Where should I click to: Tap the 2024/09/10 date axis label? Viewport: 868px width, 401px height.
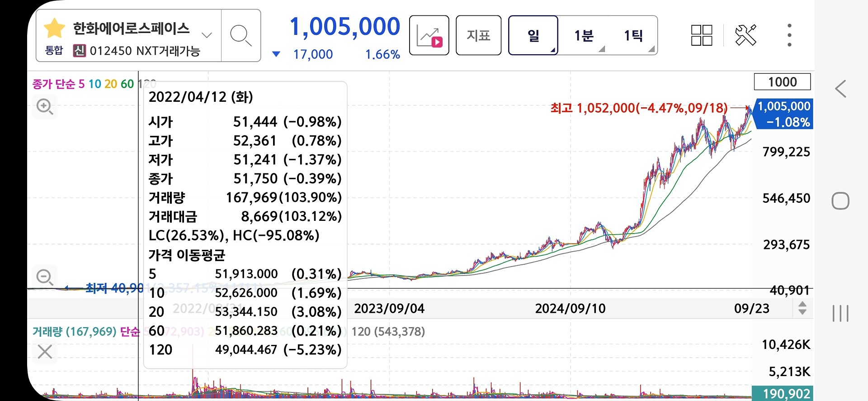[571, 309]
